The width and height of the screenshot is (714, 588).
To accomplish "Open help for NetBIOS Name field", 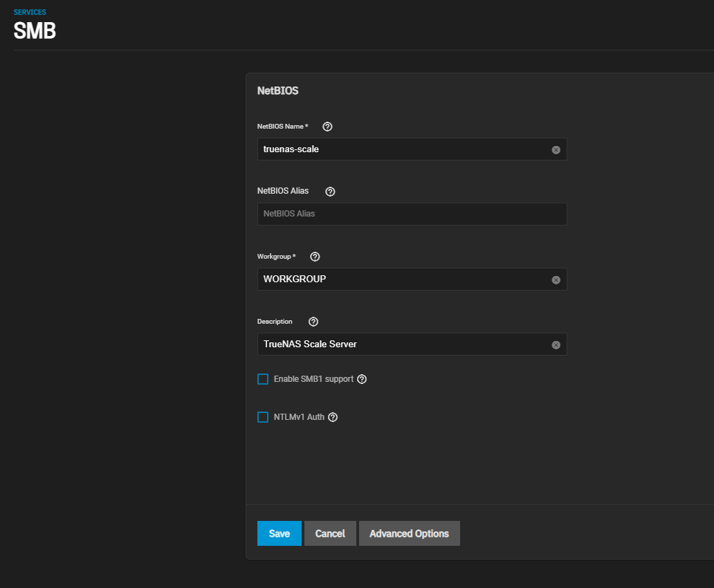I will point(327,127).
